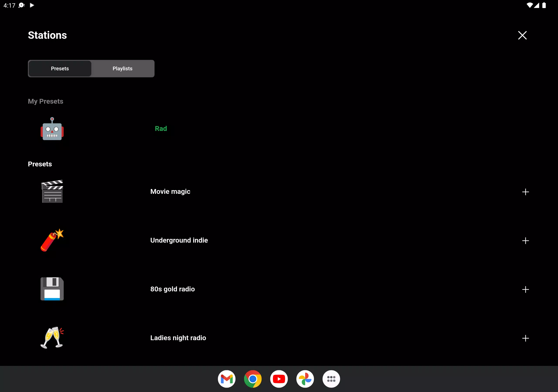Tap the battery icon in status bar

(544, 5)
